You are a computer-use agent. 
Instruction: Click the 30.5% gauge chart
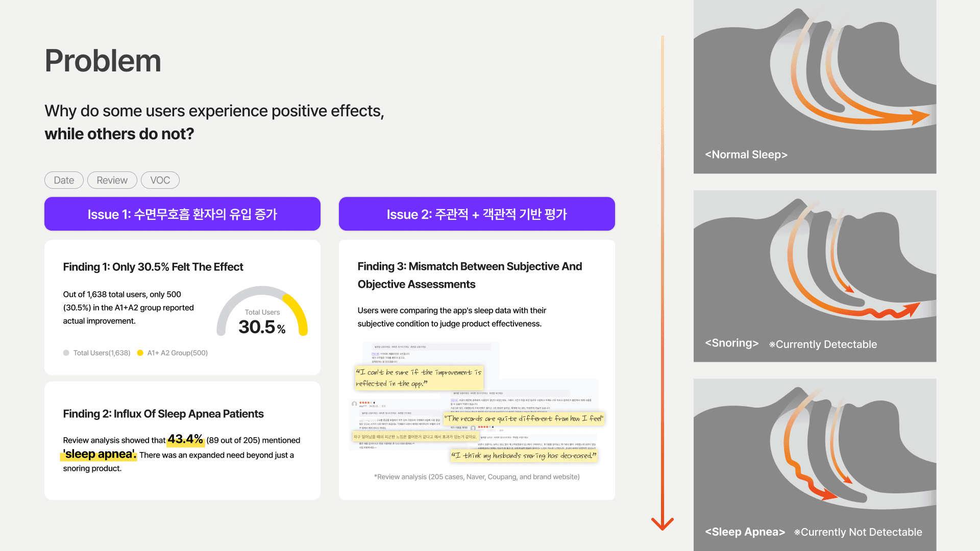262,314
